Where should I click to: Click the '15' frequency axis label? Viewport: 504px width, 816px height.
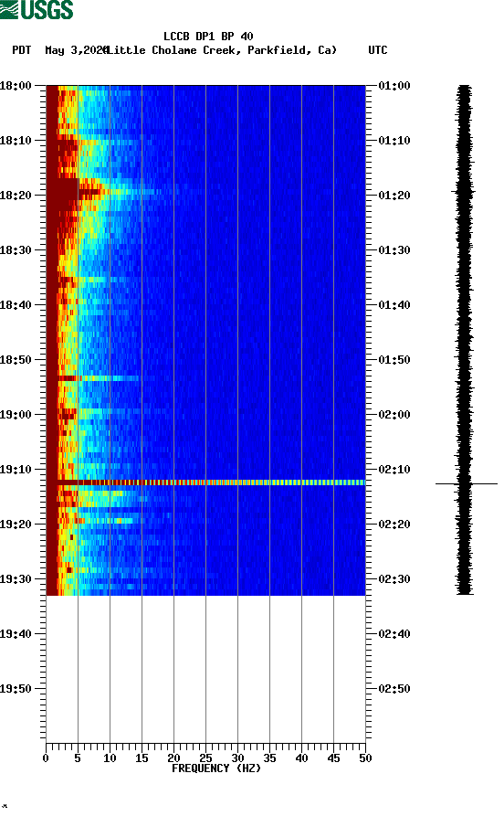142,758
